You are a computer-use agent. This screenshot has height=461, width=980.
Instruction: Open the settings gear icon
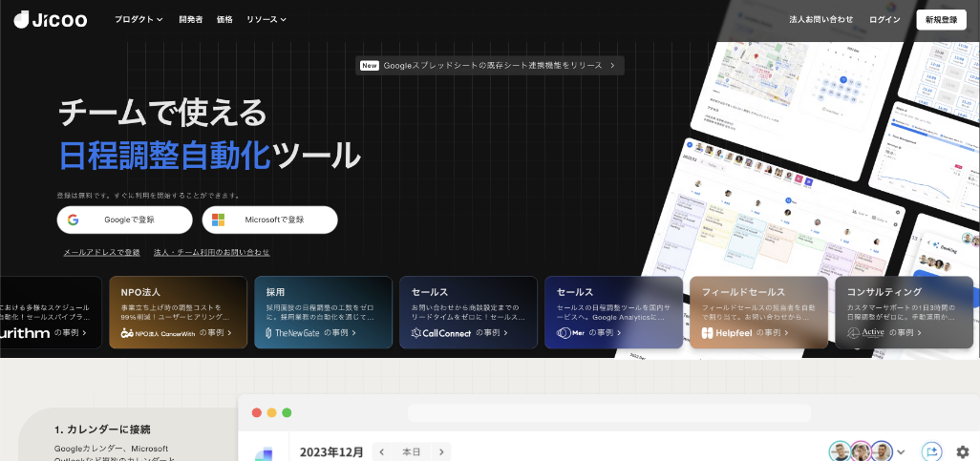point(963,451)
